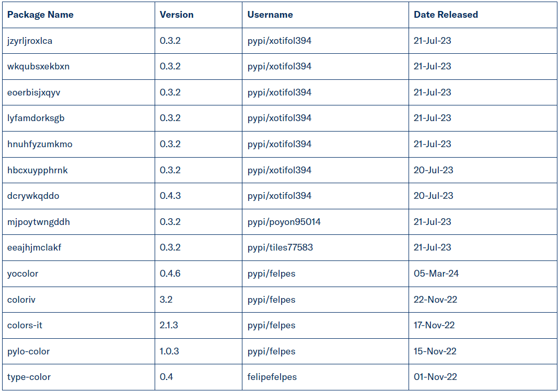Click the pypi/tiles77583 username cell
Image resolution: width=559 pixels, height=392 pixels.
pyautogui.click(x=280, y=247)
